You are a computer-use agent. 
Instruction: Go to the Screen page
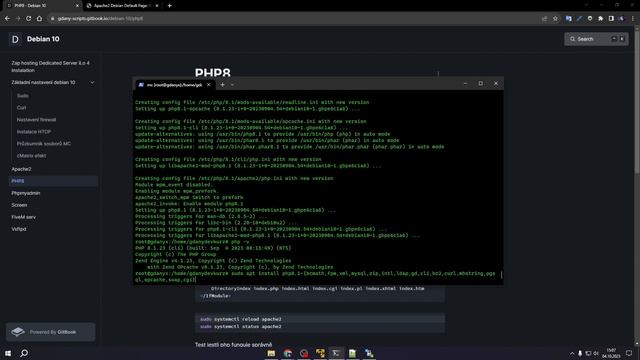(x=19, y=205)
